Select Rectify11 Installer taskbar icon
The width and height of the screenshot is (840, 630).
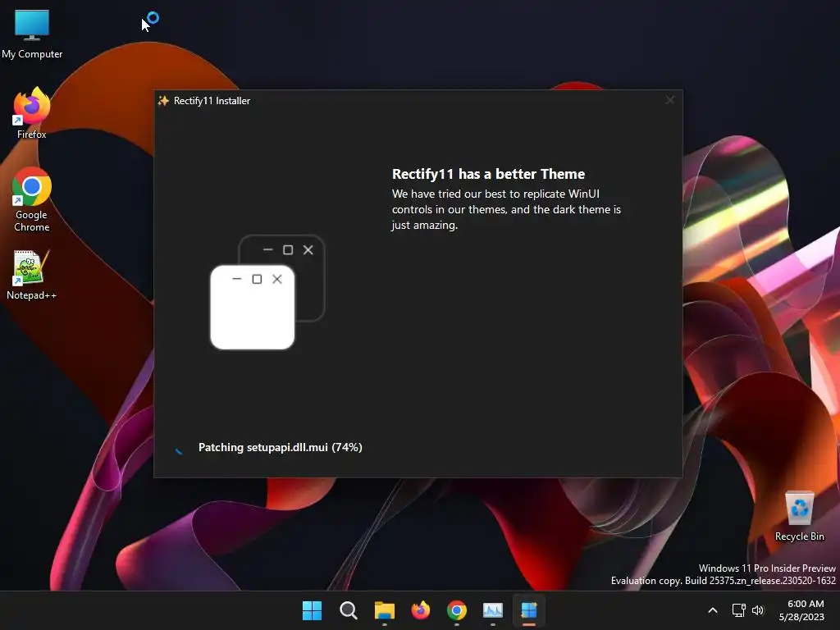(529, 610)
